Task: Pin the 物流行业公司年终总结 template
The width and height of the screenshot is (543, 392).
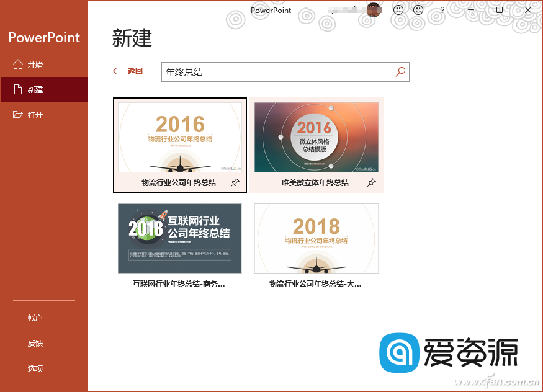Action: click(x=236, y=182)
